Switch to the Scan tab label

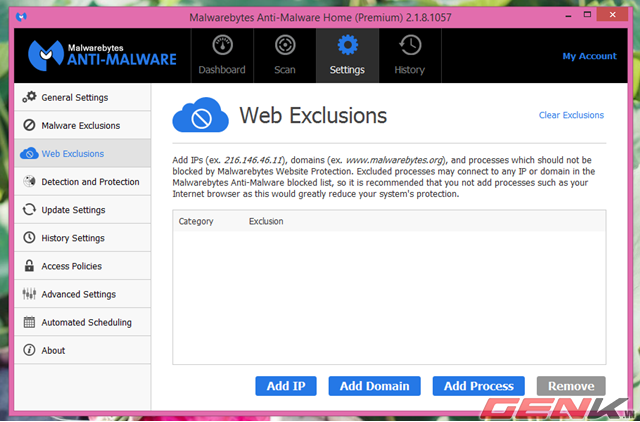[285, 70]
